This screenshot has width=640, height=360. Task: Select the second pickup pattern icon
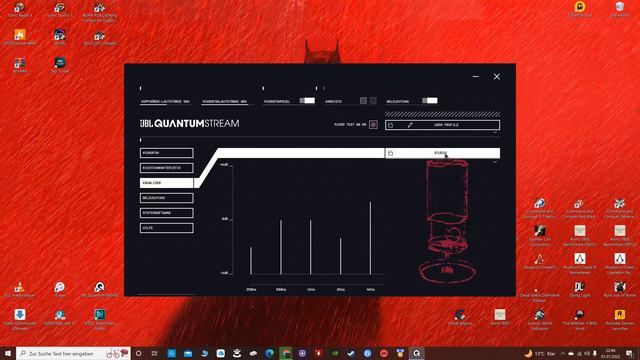(x=373, y=100)
